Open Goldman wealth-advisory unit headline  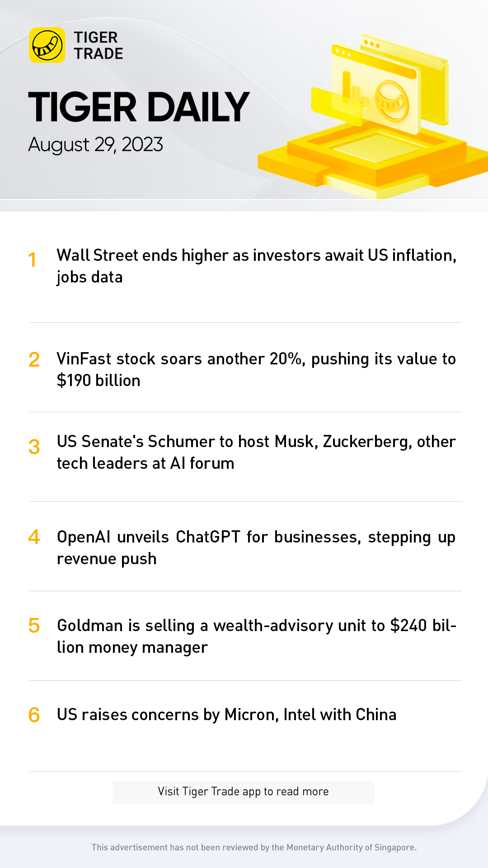pyautogui.click(x=256, y=636)
